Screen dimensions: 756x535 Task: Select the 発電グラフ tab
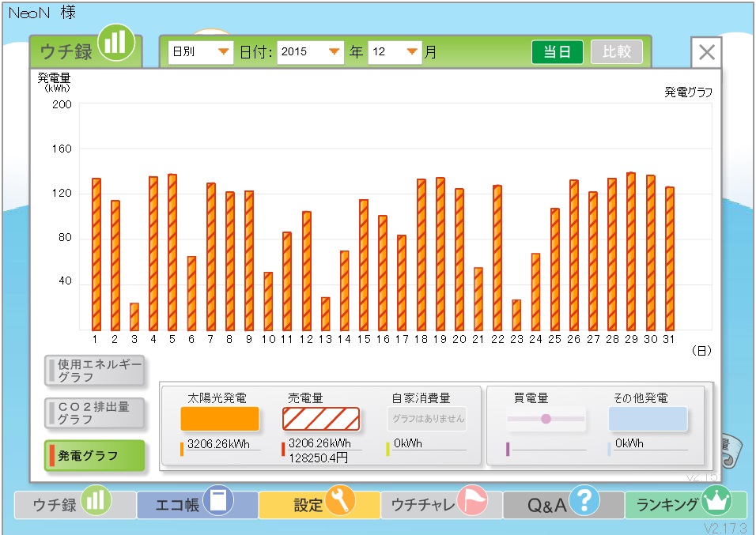(95, 455)
